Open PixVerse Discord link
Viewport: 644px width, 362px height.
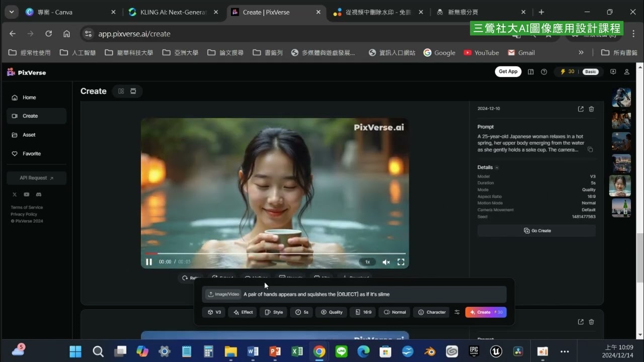coord(39,195)
